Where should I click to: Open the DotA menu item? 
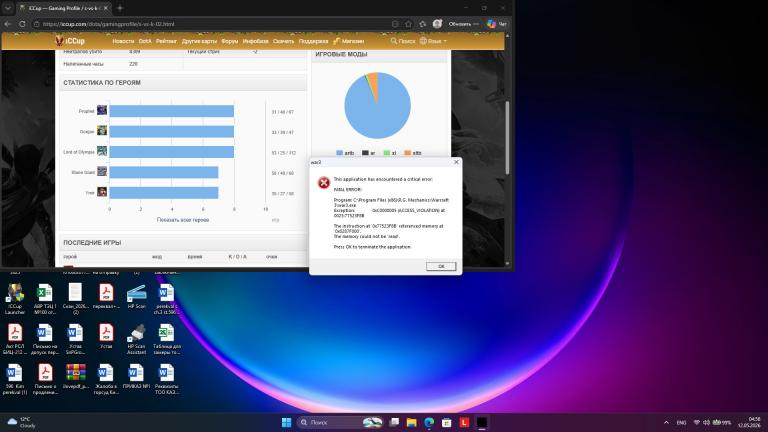click(145, 41)
